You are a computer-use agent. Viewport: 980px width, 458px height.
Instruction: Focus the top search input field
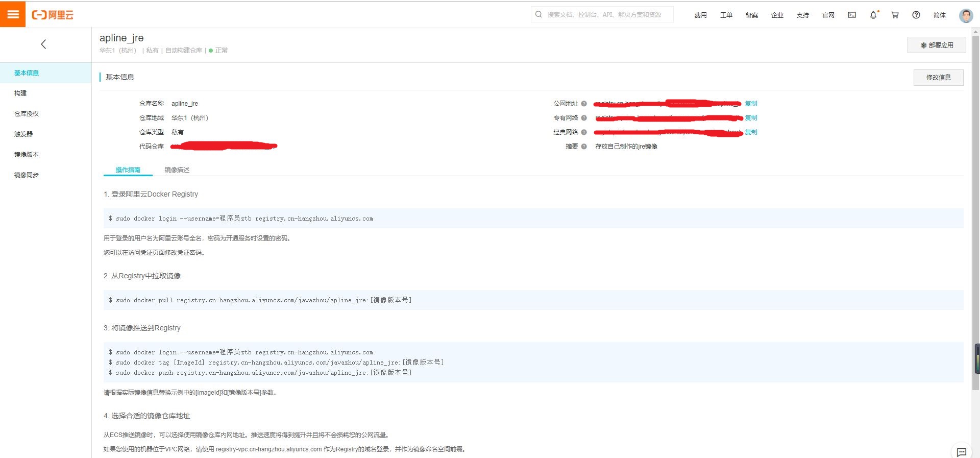[x=602, y=14]
